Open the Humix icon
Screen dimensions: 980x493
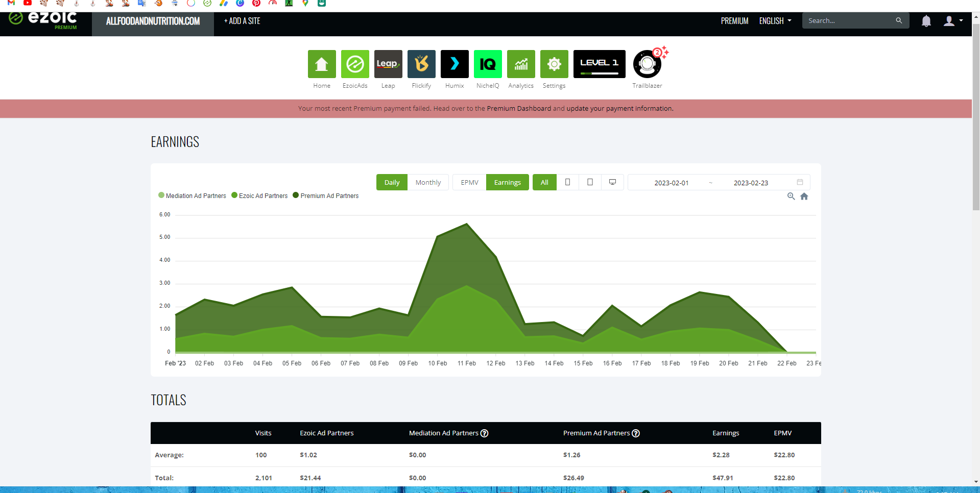tap(455, 64)
